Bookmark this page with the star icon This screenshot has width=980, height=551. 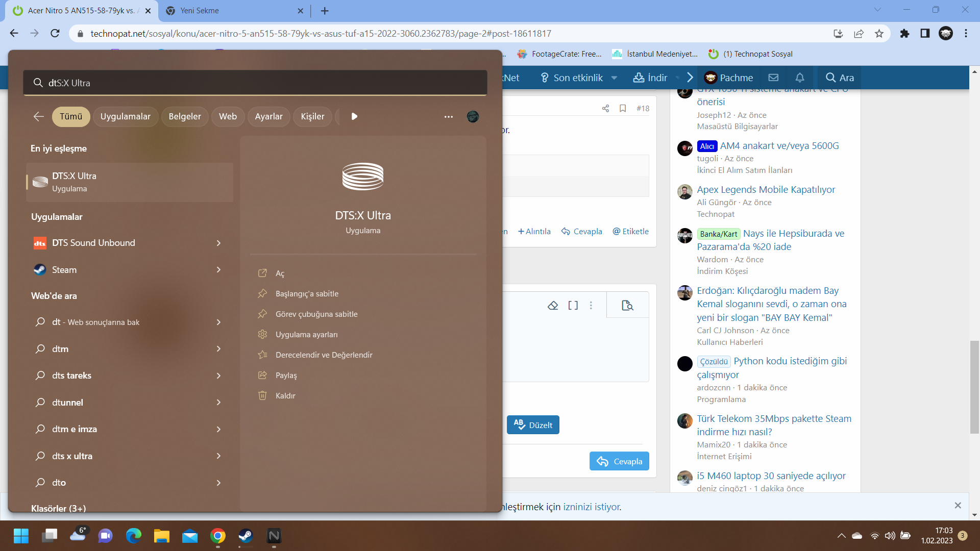tap(879, 34)
